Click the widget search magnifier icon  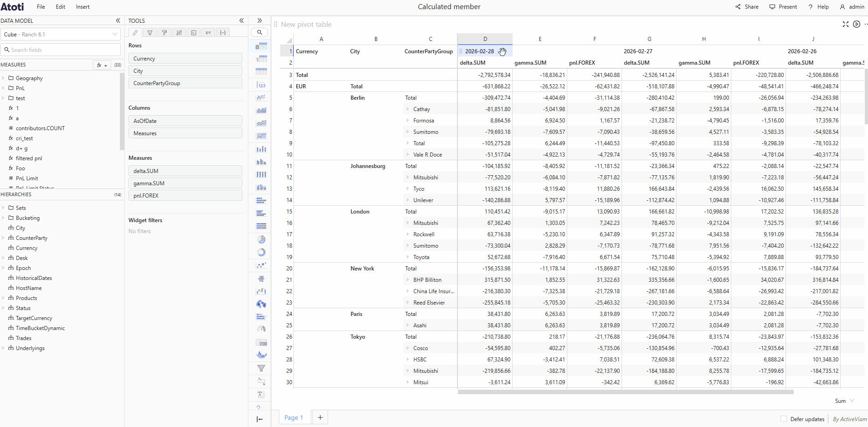(260, 32)
